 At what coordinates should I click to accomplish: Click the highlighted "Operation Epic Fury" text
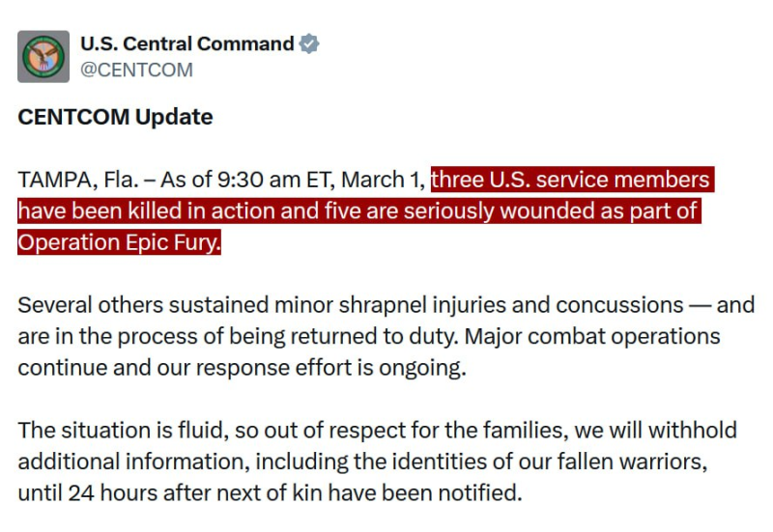pos(119,242)
